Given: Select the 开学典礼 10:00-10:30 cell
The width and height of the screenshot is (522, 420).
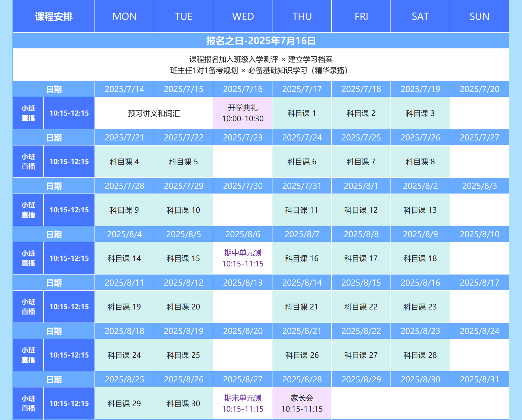Looking at the screenshot, I should (x=243, y=113).
